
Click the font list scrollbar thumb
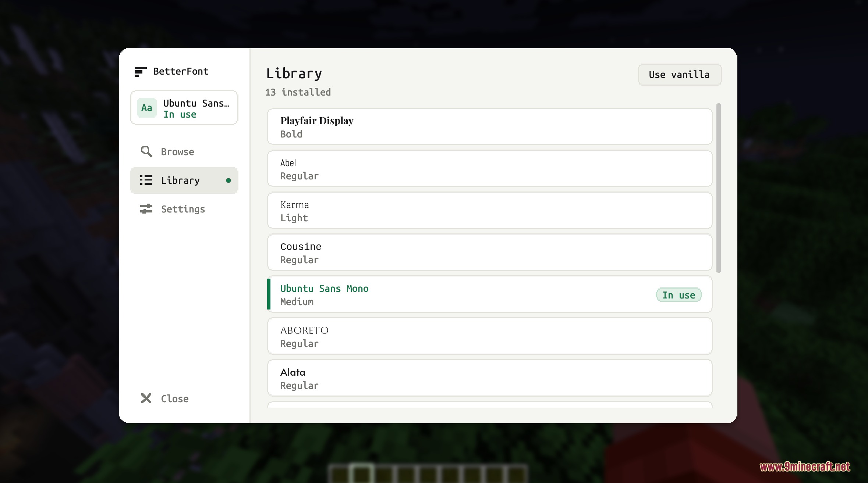click(719, 188)
